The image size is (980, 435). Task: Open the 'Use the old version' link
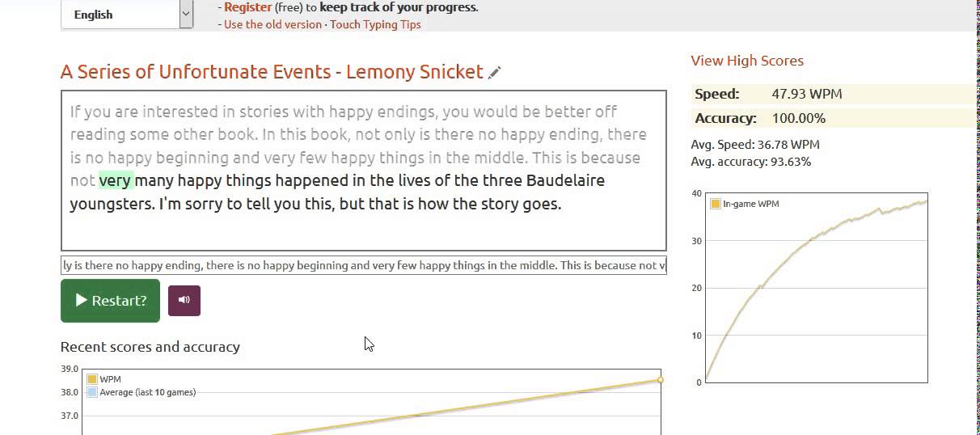(x=272, y=24)
